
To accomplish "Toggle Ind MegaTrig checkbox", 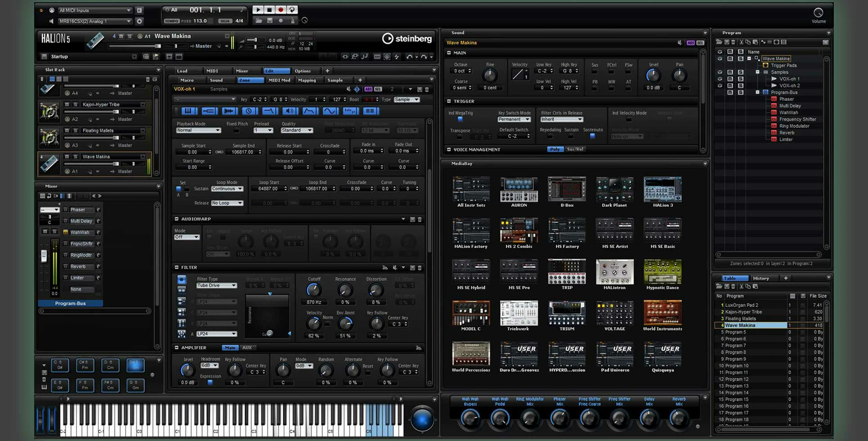I will click(x=460, y=119).
